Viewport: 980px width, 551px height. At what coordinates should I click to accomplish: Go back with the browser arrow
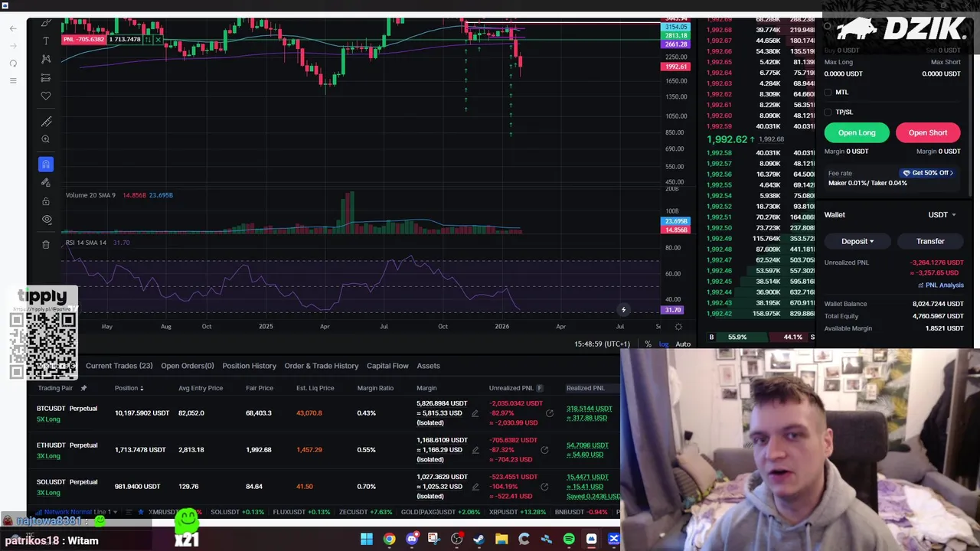(13, 28)
